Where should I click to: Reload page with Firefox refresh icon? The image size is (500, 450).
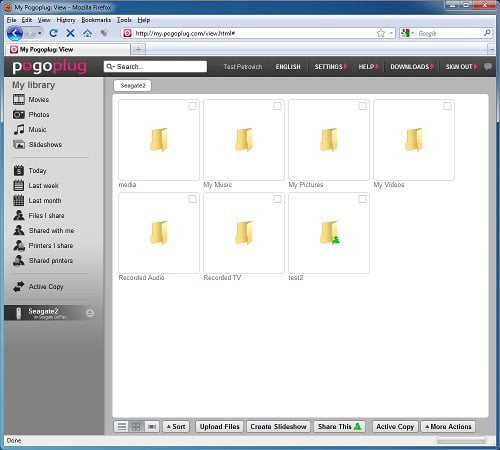click(53, 33)
